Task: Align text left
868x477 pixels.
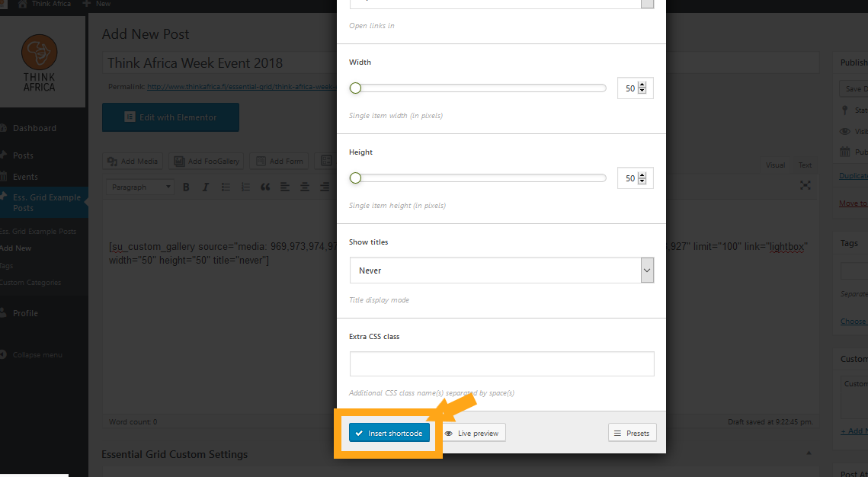Action: pyautogui.click(x=284, y=187)
